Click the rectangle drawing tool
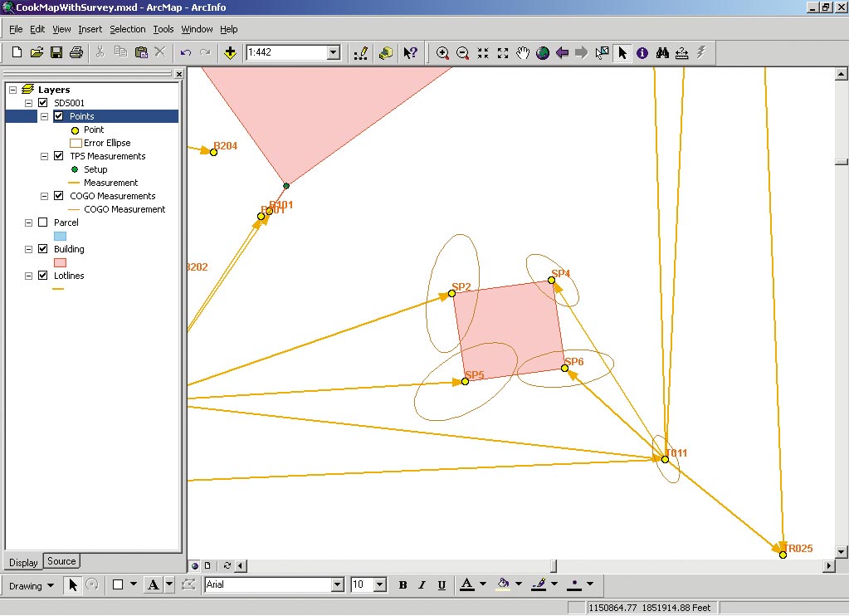The height and width of the screenshot is (616, 849). pyautogui.click(x=118, y=584)
